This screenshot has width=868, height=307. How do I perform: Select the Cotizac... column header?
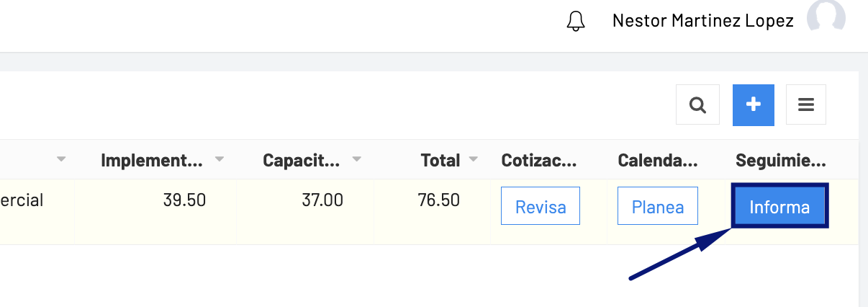tap(539, 160)
